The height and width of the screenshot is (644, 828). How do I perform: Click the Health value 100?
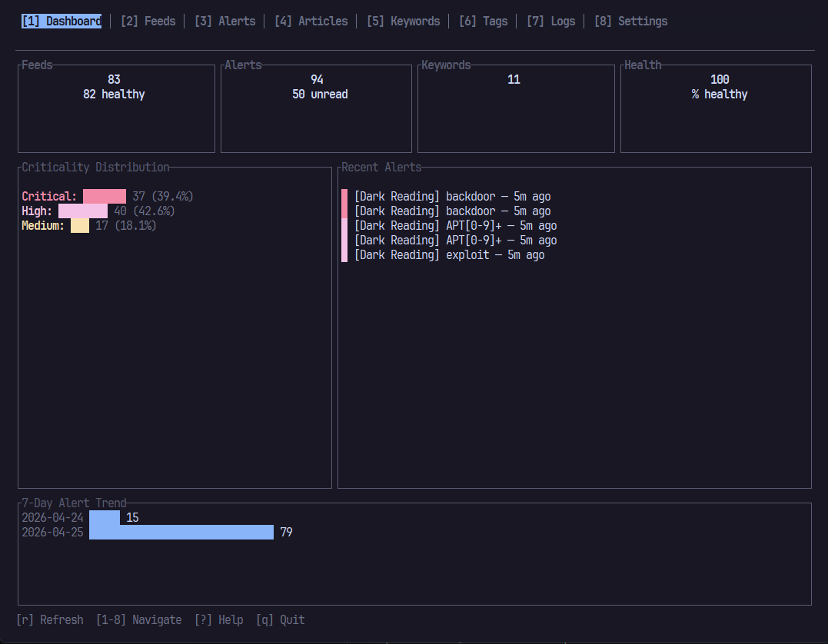pos(720,79)
